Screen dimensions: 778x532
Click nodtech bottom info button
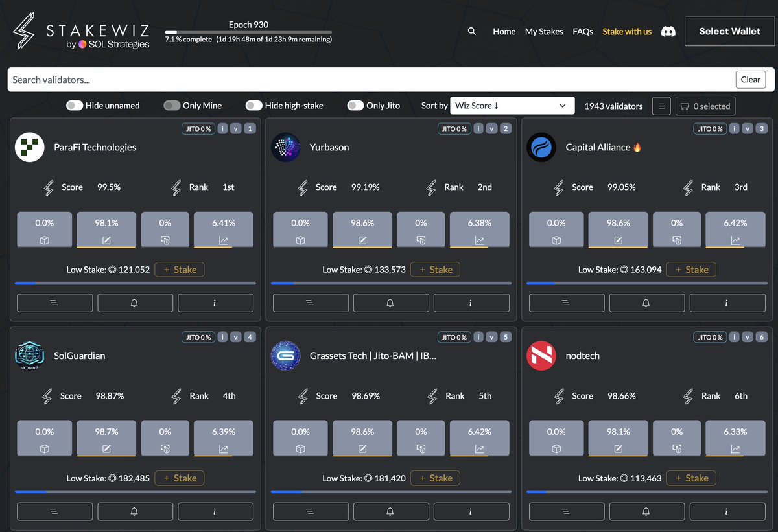[727, 512]
